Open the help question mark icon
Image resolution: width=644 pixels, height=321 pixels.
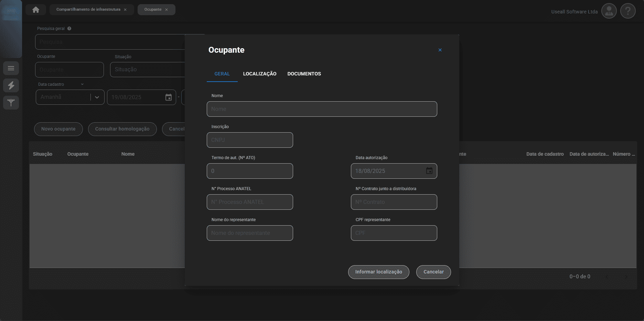coord(627,11)
